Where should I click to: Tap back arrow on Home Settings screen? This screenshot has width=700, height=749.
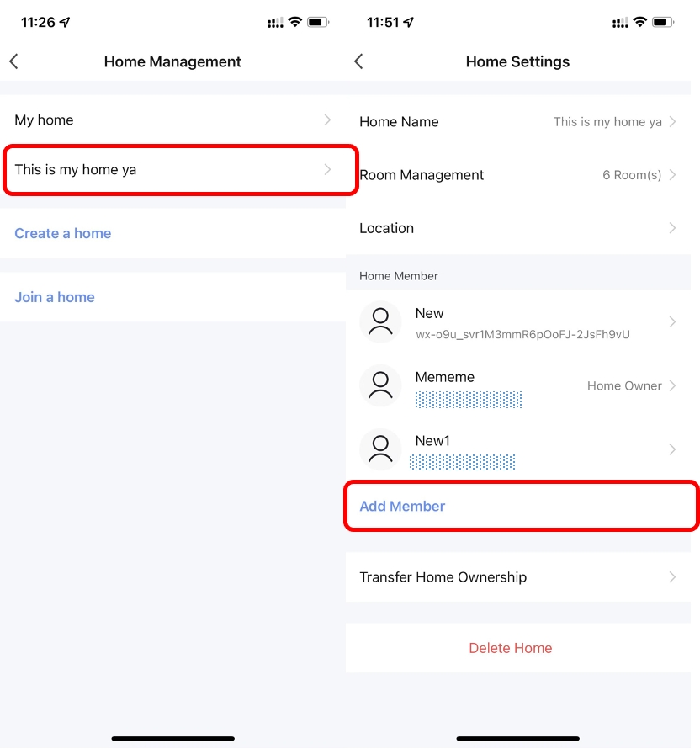(x=358, y=61)
